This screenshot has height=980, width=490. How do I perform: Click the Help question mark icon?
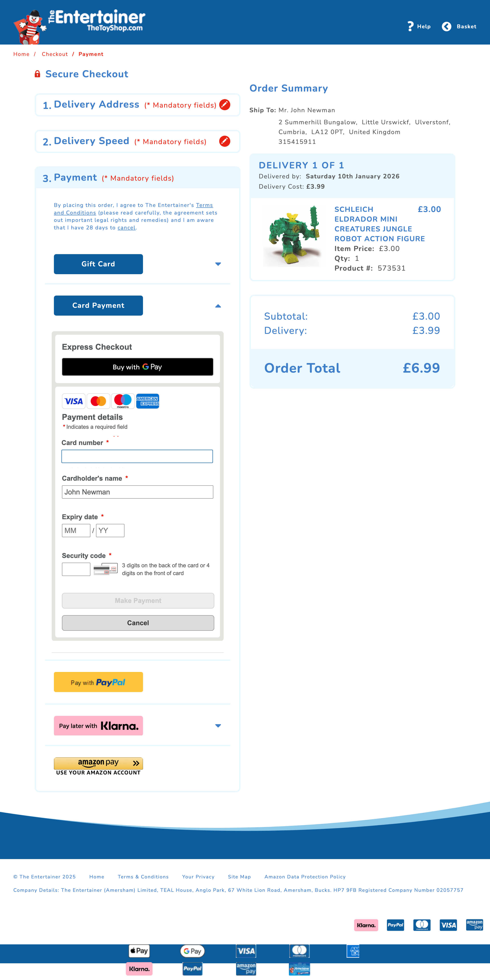pyautogui.click(x=410, y=26)
